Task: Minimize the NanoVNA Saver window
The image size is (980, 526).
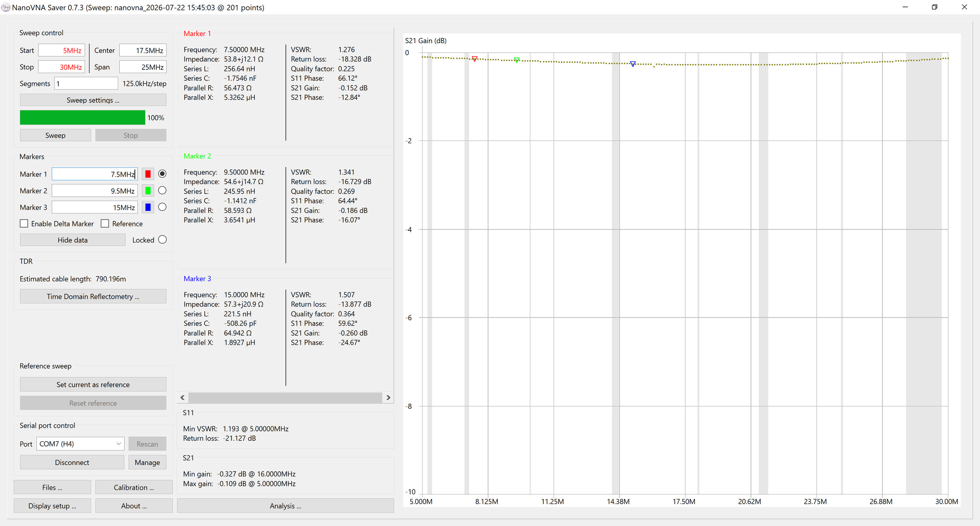Action: pos(905,7)
